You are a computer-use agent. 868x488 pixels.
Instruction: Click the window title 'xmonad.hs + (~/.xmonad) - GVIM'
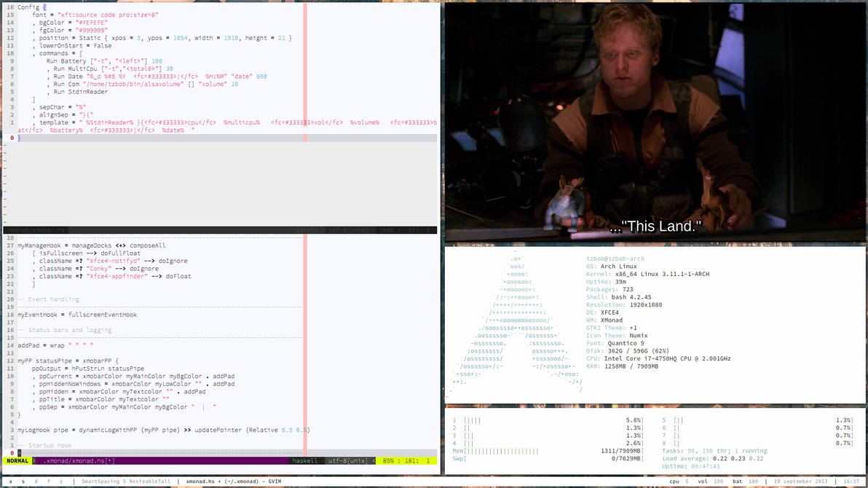point(234,481)
